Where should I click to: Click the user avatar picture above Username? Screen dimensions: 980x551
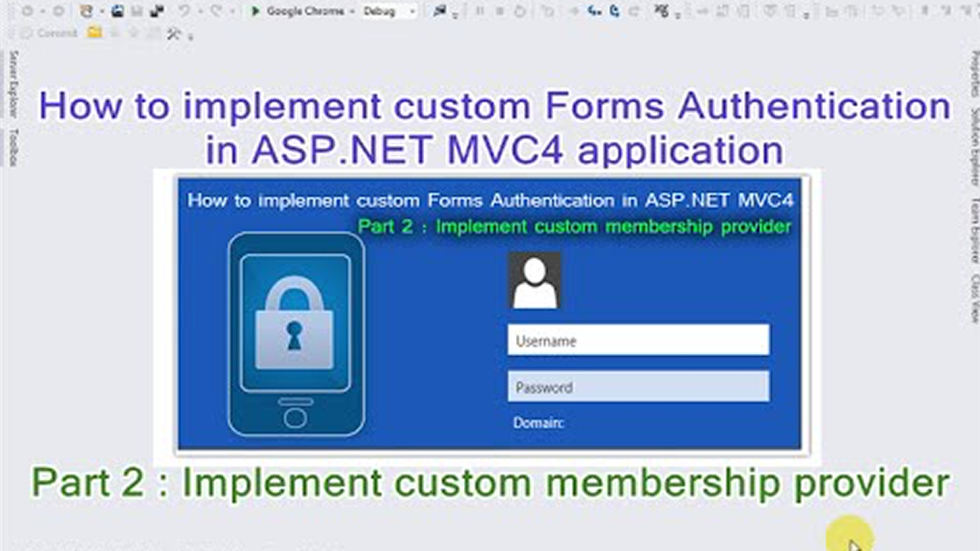(535, 280)
